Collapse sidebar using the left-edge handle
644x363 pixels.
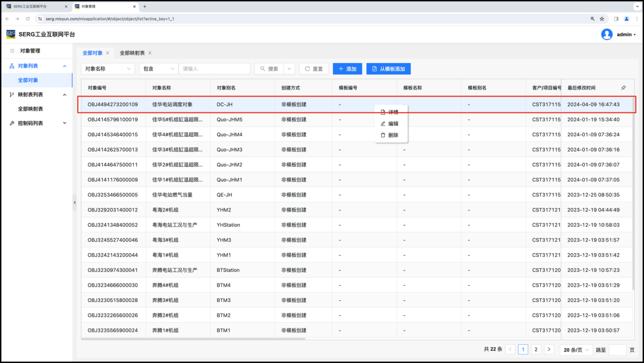[x=74, y=202]
